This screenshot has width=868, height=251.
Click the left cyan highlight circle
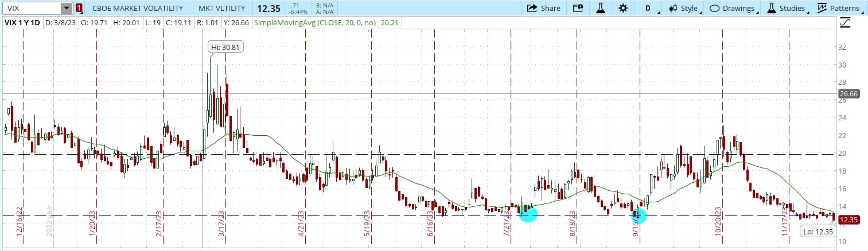(528, 214)
